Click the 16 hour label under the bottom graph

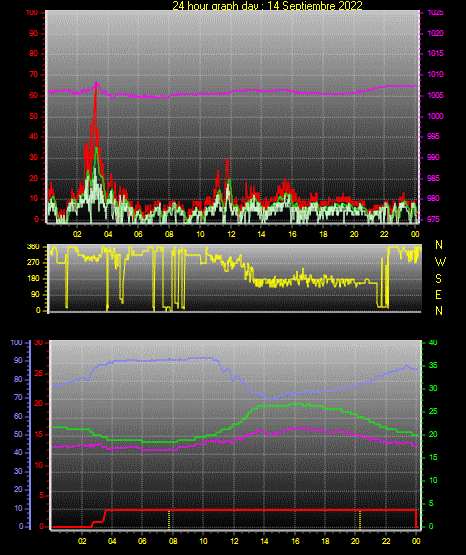(295, 541)
